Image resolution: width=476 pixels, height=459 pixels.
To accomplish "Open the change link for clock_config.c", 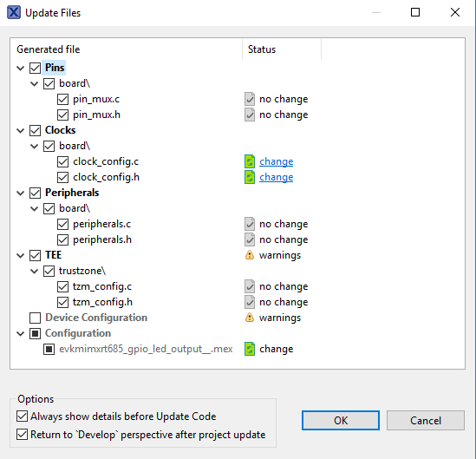I will [277, 161].
